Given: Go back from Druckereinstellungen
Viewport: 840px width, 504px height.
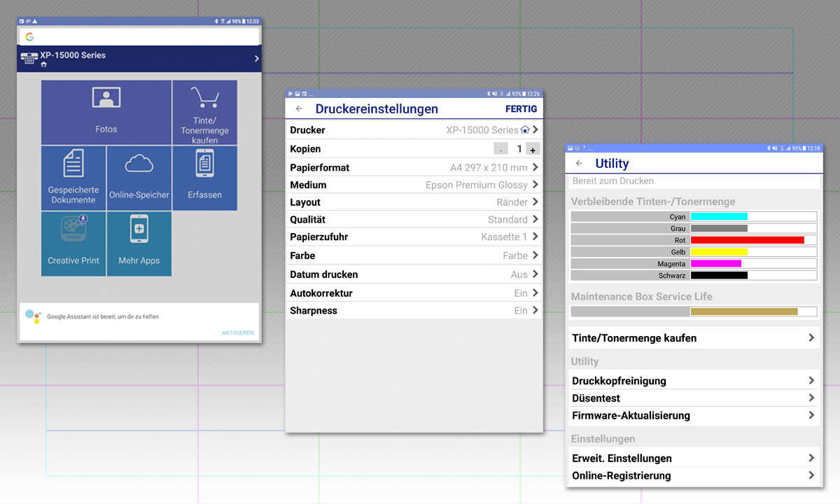Looking at the screenshot, I should click(299, 108).
